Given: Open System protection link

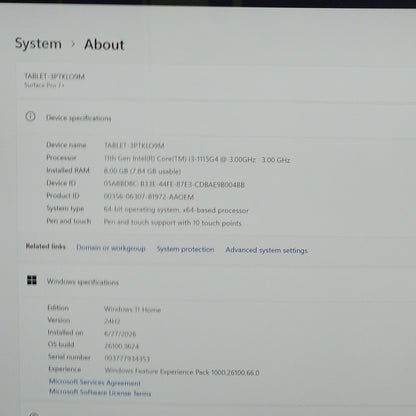Looking at the screenshot, I should coord(185,249).
